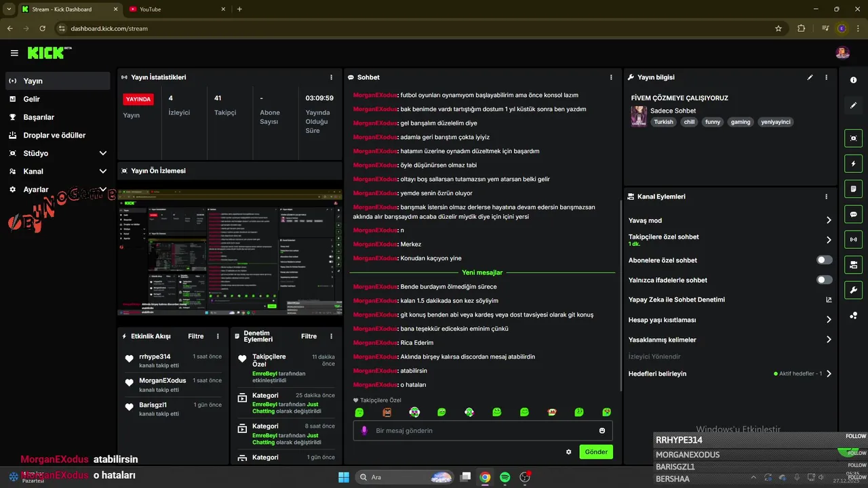Screen dimensions: 868x488
Task: Select Gelir in left sidebar
Action: point(58,99)
